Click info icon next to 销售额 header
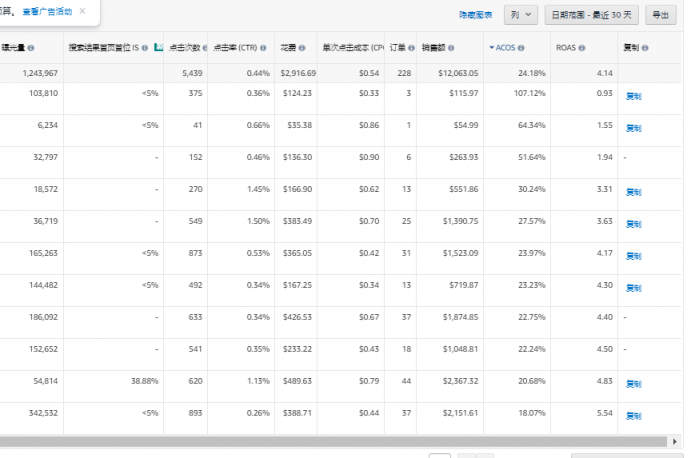The height and width of the screenshot is (458, 695). pos(451,48)
